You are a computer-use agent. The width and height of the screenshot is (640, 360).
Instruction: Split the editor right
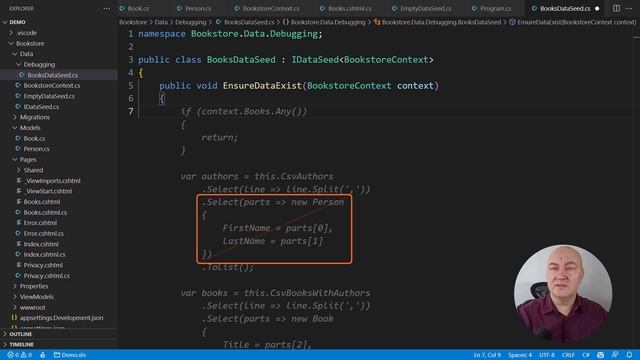(616, 8)
